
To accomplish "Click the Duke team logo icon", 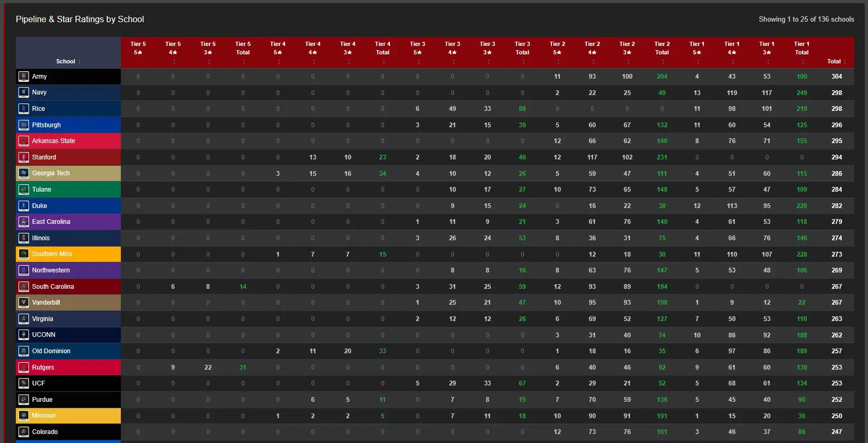I will [24, 206].
